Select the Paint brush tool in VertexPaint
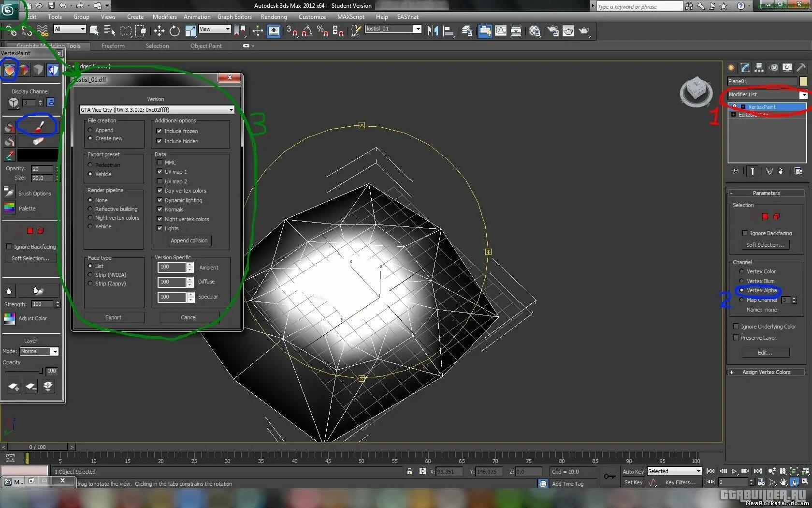 pos(39,126)
